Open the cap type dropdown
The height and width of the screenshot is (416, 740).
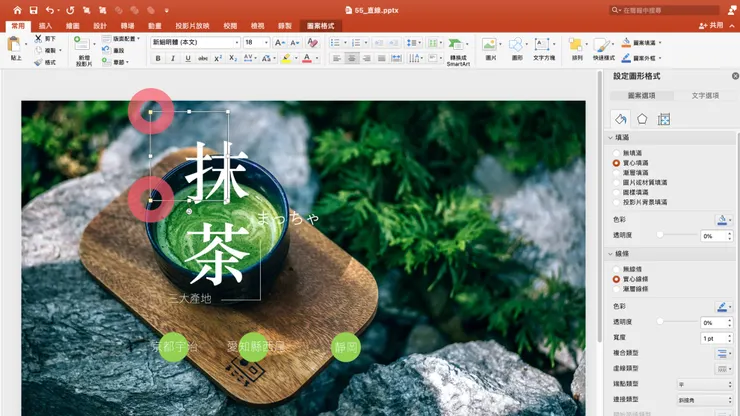705,384
